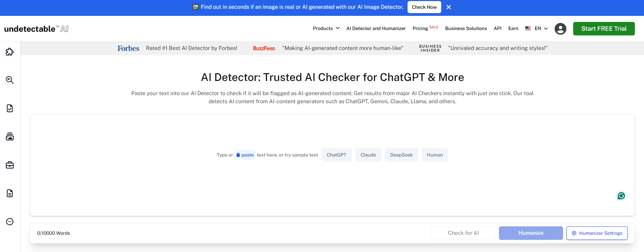The image size is (644, 252).
Task: Open the more options ellipsis sidebar icon
Action: [x=10, y=222]
